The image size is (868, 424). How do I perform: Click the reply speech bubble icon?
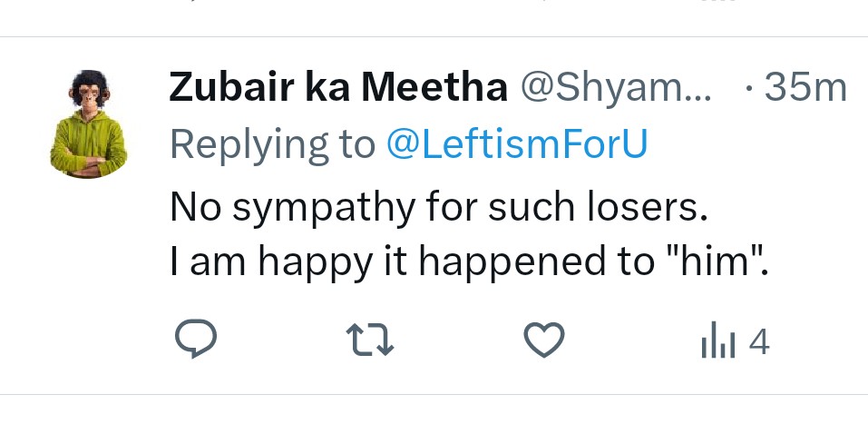(194, 341)
